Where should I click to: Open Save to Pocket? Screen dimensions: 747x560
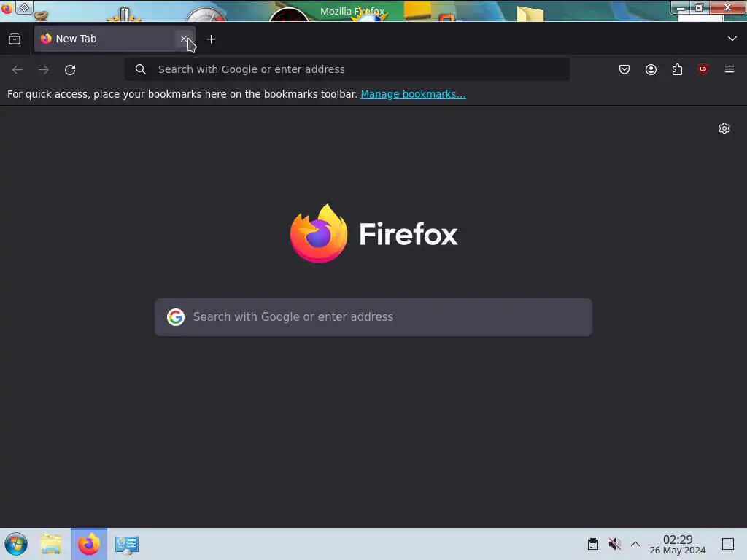click(624, 69)
